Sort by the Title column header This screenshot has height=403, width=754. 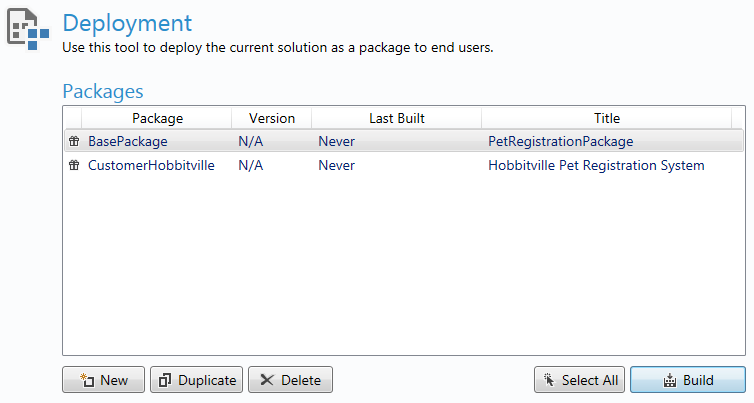[607, 118]
